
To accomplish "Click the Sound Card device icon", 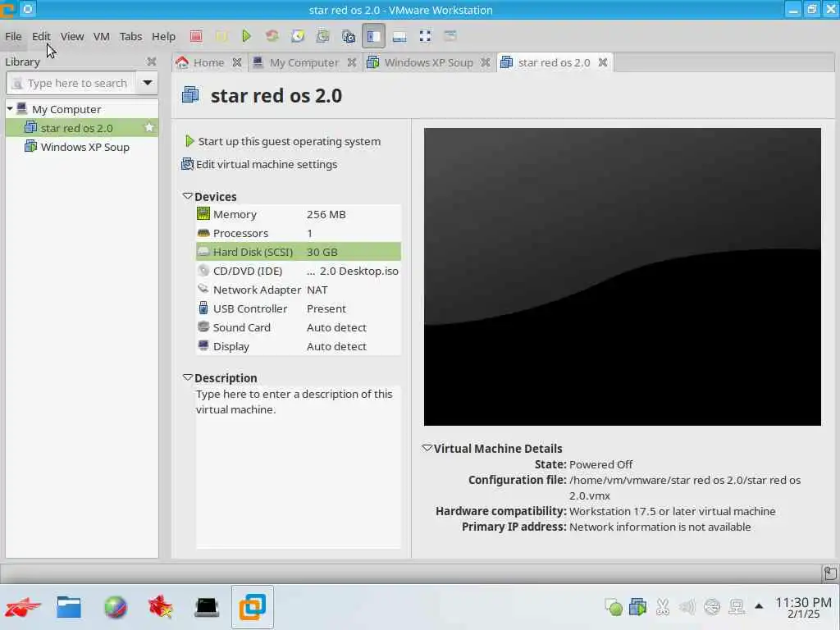I will (203, 326).
